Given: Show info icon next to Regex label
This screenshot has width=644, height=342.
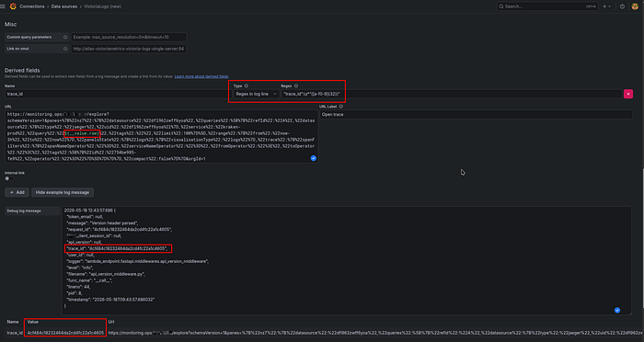Looking at the screenshot, I should [296, 85].
